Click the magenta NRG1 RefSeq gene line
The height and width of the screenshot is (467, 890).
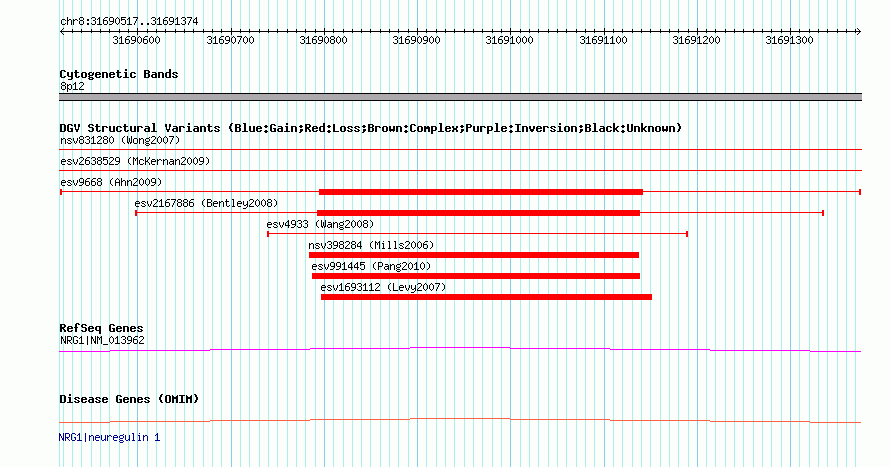[460, 350]
